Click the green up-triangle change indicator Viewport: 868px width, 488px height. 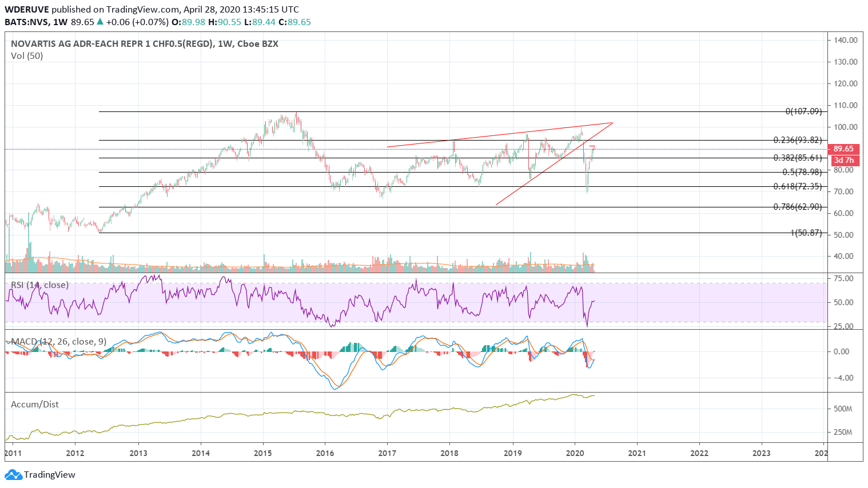(100, 22)
